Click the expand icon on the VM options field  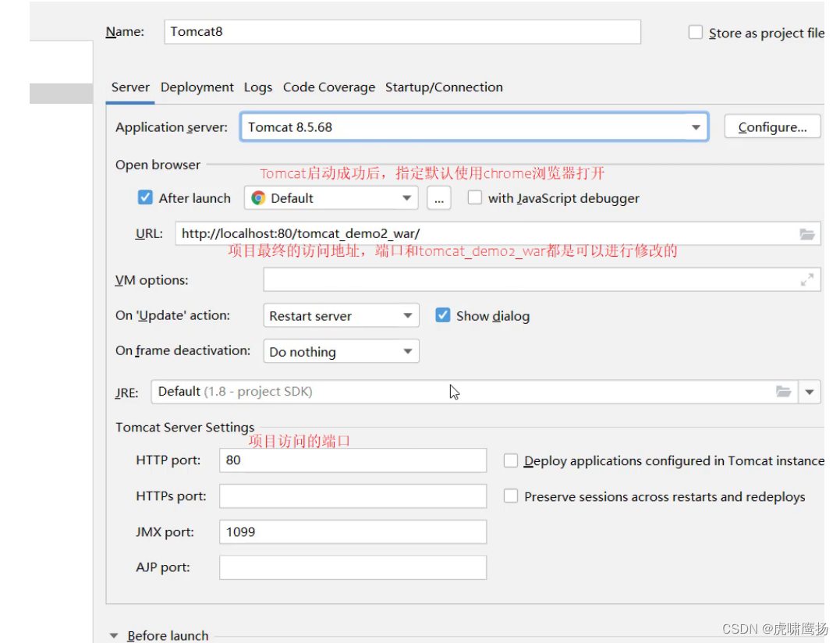point(807,279)
